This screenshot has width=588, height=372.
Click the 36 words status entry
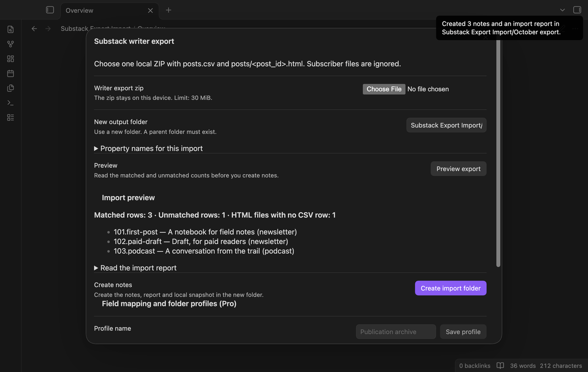point(523,366)
